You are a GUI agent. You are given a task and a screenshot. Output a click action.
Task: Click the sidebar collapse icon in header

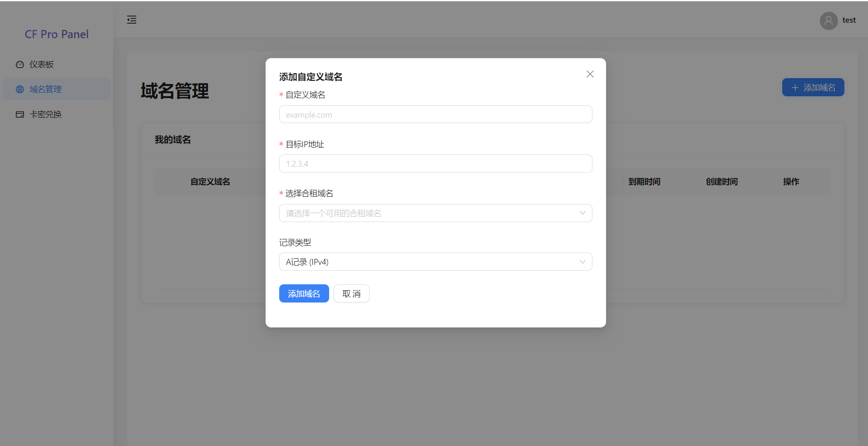click(132, 20)
